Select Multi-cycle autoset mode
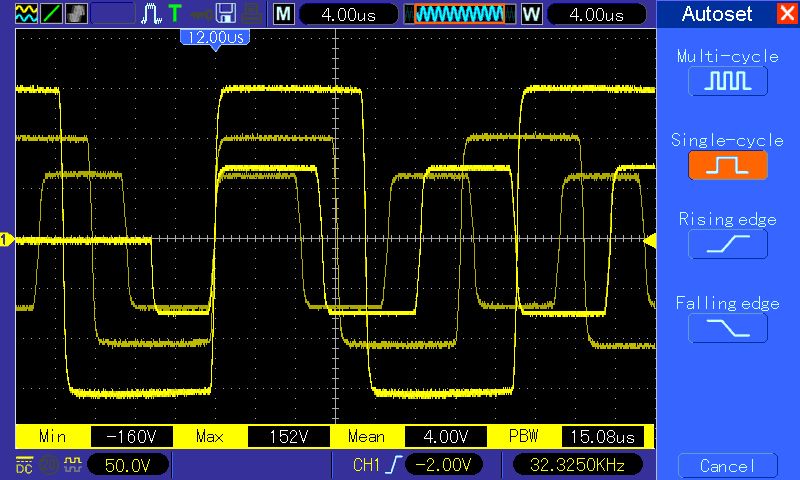 click(727, 81)
